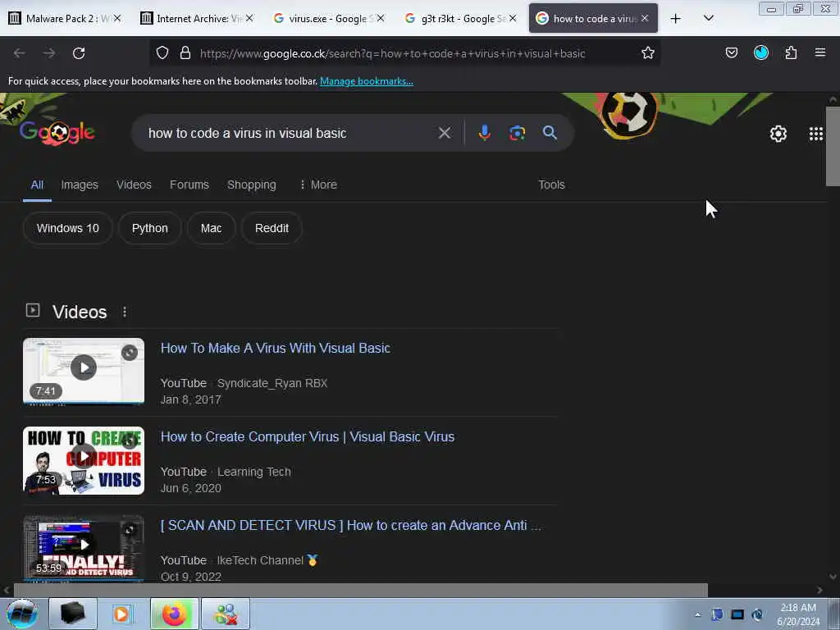This screenshot has width=840, height=630.
Task: Search by image with Google Lens
Action: [517, 133]
